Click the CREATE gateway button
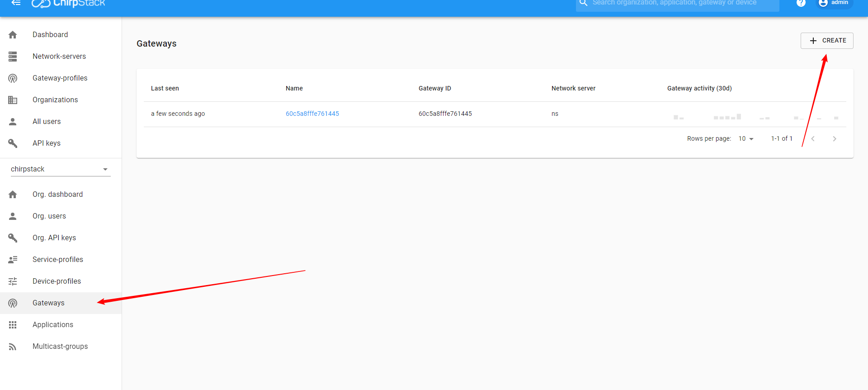Viewport: 868px width, 390px height. pyautogui.click(x=827, y=41)
